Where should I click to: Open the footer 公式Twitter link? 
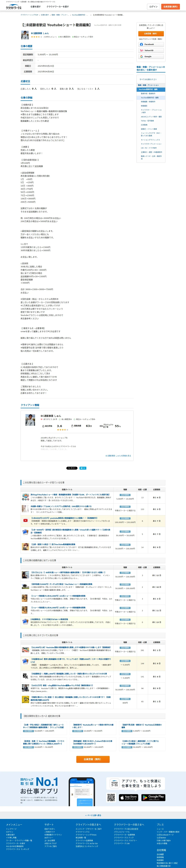[x=161, y=838]
